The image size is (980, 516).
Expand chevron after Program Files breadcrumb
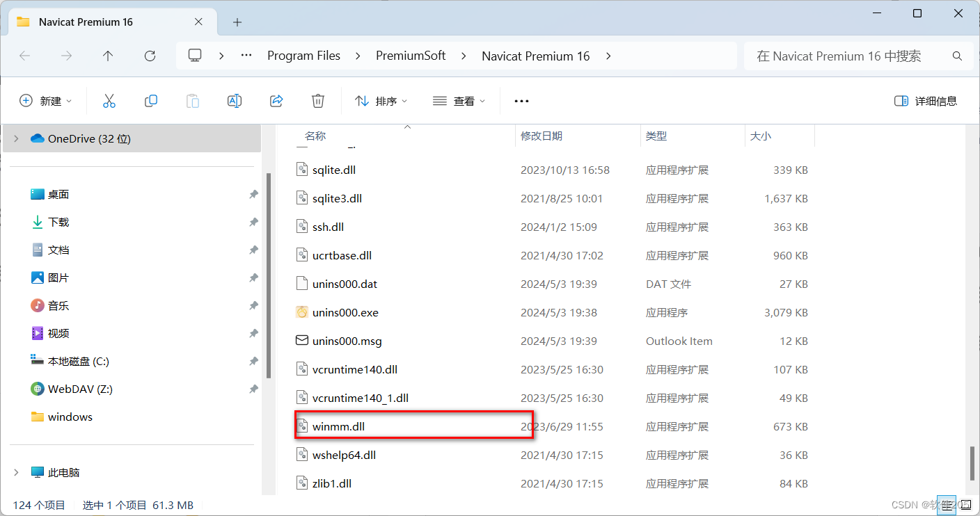(358, 56)
